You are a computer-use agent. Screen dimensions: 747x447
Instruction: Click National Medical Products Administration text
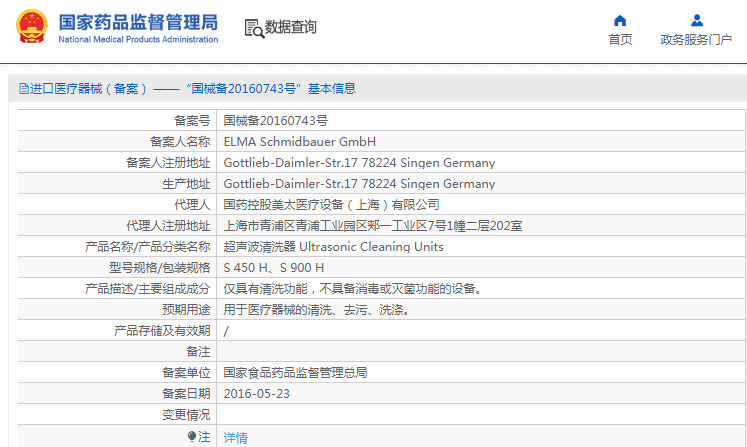click(138, 40)
